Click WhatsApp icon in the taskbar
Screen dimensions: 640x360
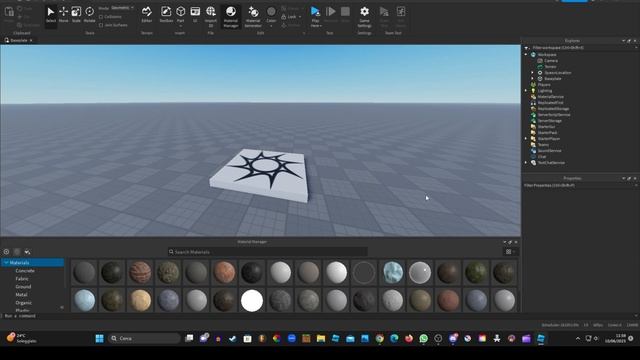423,338
